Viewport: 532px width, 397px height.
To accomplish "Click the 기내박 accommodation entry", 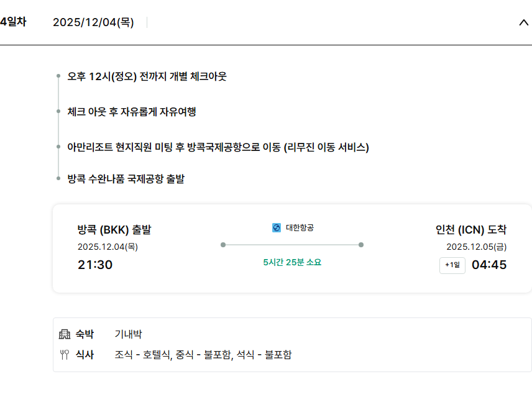I will (128, 334).
